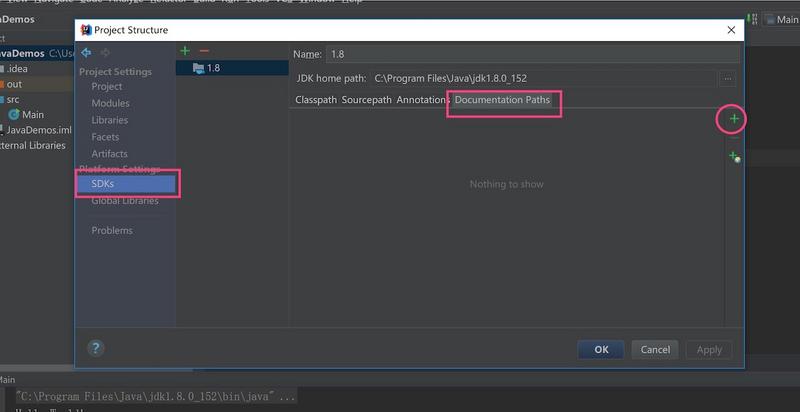The height and width of the screenshot is (412, 800).
Task: Close the Project Structure dialog
Action: (x=731, y=30)
